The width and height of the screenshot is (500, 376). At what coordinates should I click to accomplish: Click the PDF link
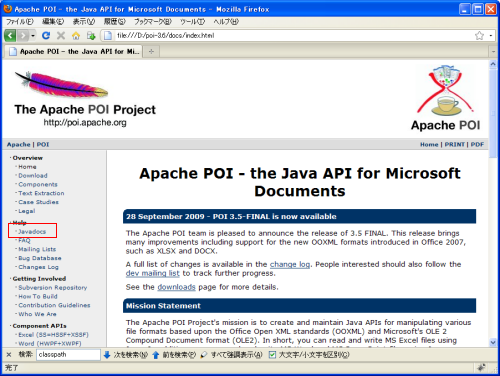click(x=477, y=144)
